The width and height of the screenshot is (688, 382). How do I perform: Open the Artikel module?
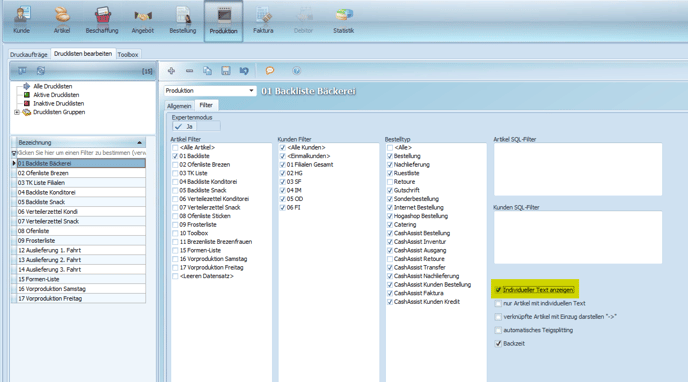tap(62, 21)
